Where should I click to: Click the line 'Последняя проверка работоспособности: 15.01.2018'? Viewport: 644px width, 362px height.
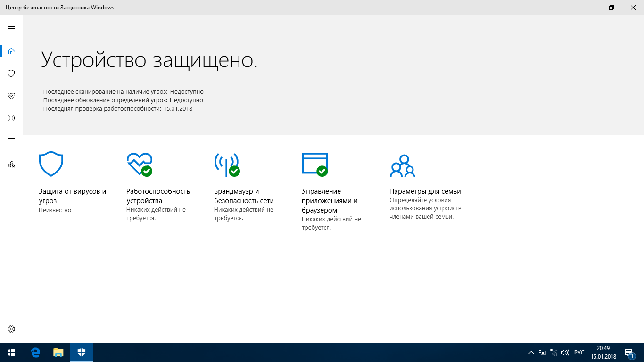tap(118, 109)
